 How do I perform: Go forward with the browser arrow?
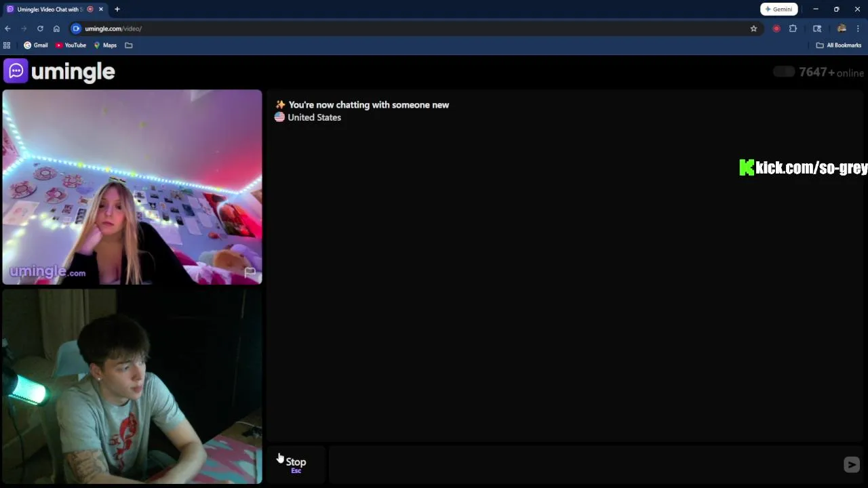pyautogui.click(x=24, y=28)
